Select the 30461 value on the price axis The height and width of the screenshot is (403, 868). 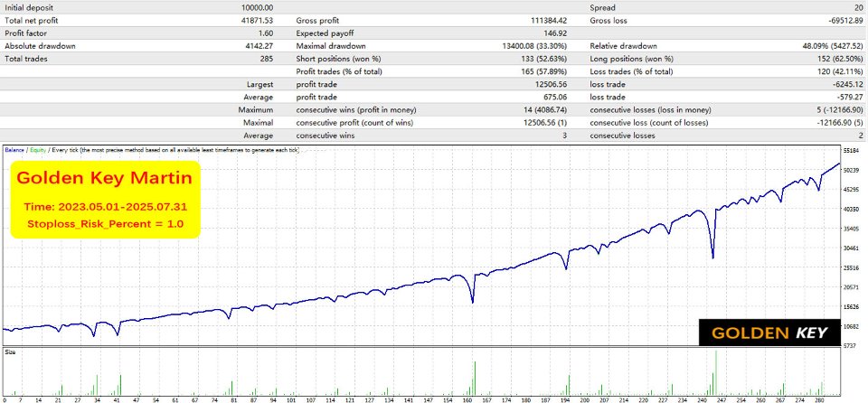(852, 248)
